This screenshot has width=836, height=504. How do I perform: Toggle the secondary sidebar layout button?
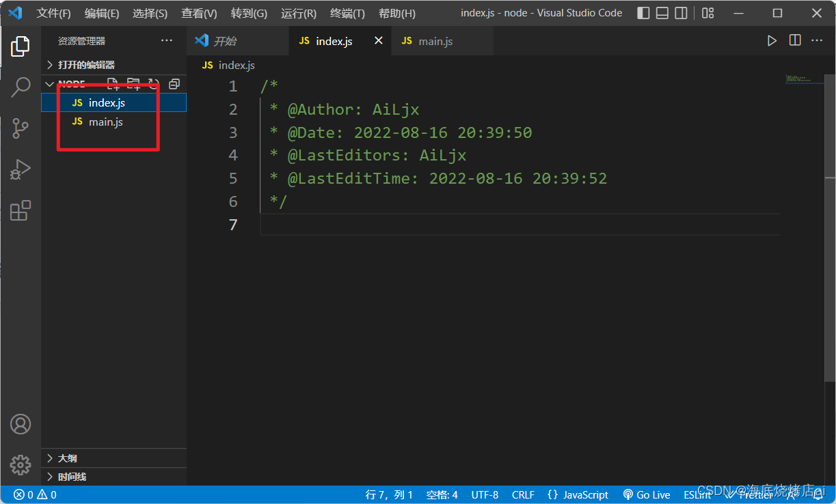pyautogui.click(x=681, y=13)
